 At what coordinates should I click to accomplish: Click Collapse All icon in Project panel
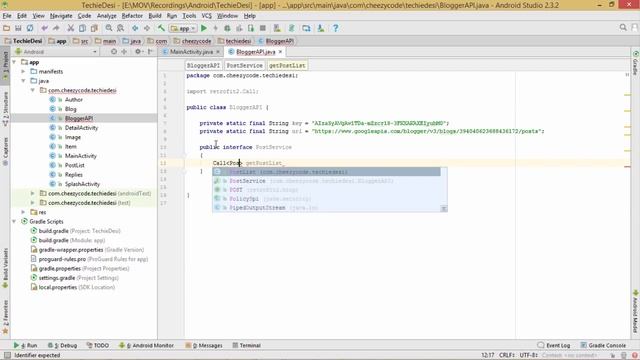tap(124, 52)
